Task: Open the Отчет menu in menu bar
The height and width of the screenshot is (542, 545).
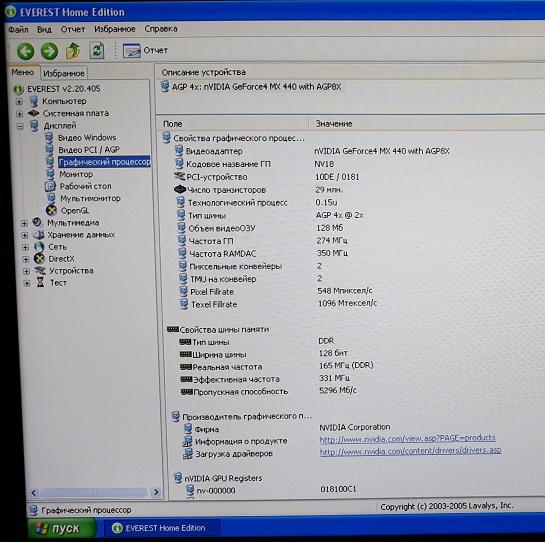Action: 73,29
